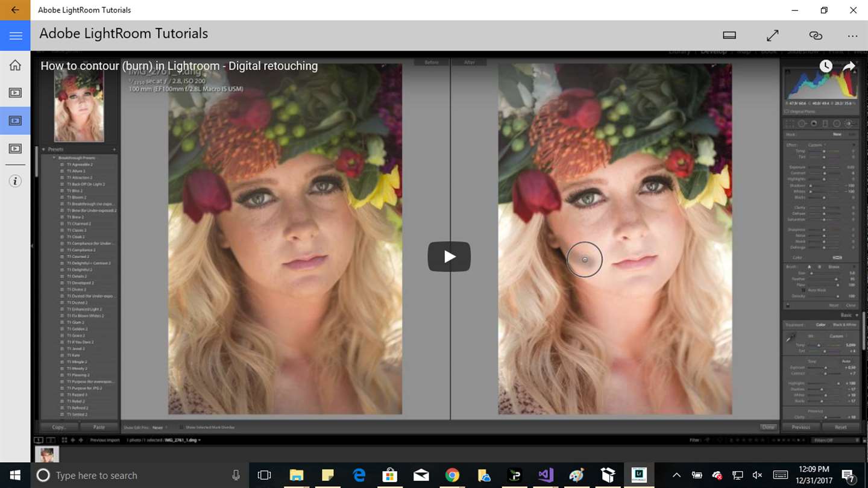Screen dimensions: 868x488
Task: Click the Temp slider in the Basic panel
Action: tap(823, 345)
